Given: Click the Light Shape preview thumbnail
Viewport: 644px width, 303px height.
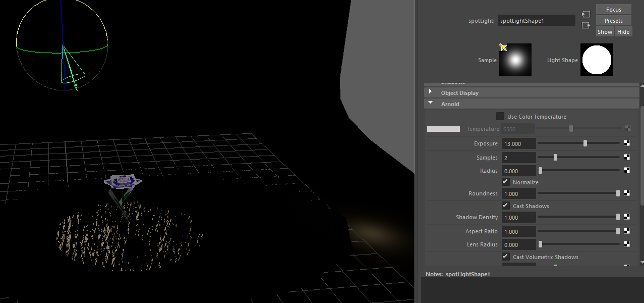Looking at the screenshot, I should click(x=597, y=60).
